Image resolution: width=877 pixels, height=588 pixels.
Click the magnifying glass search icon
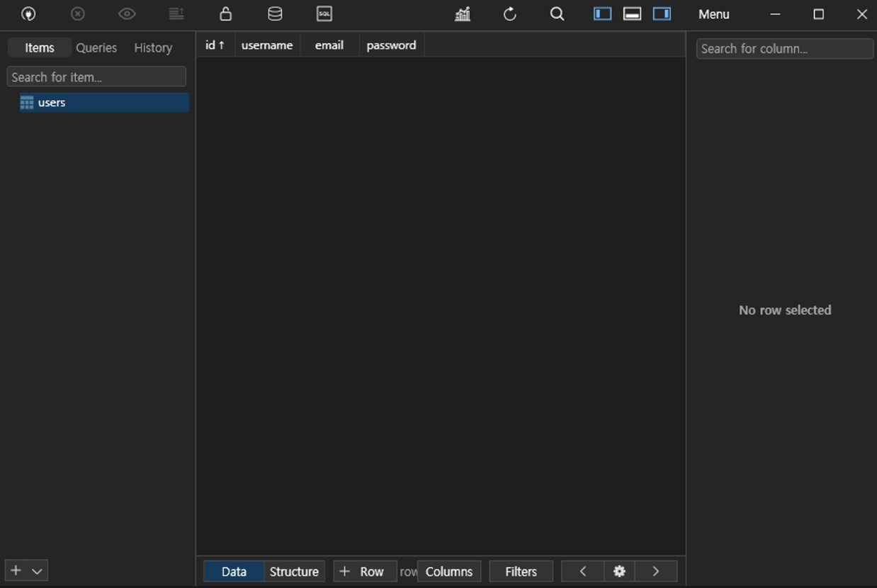[558, 14]
